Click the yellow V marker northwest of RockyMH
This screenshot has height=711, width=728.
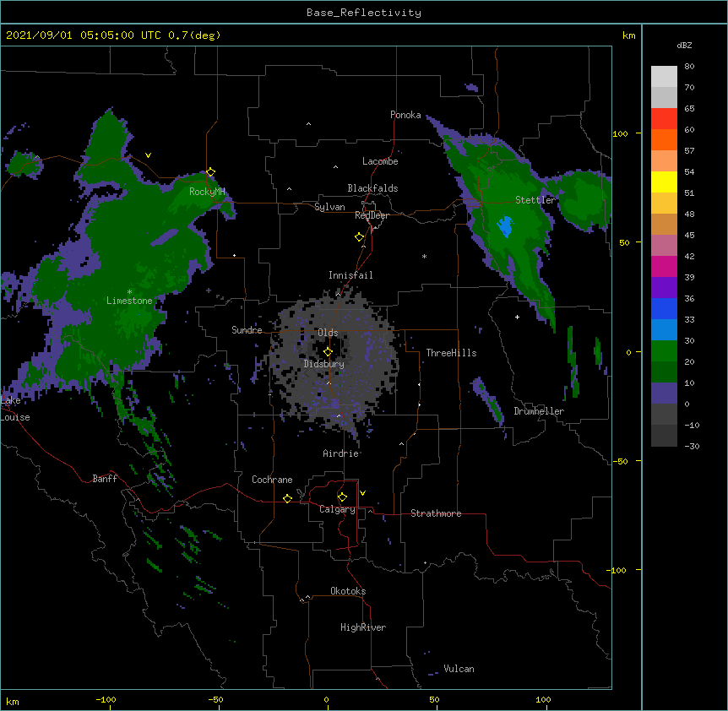coord(148,155)
